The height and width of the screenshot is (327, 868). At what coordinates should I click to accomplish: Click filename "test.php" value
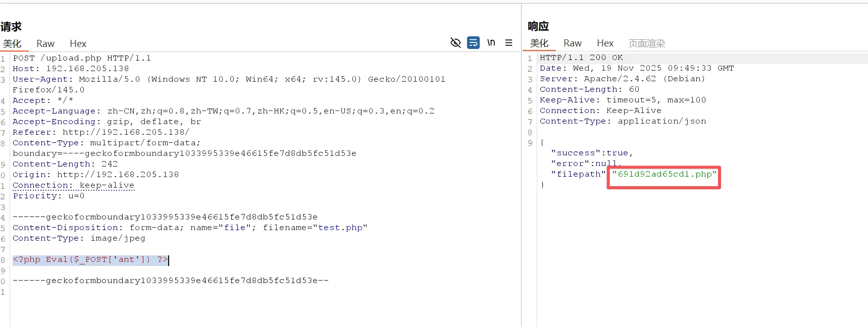click(x=340, y=228)
